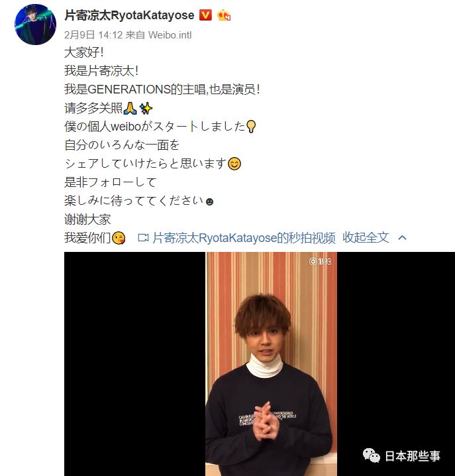Open the Weibo.intl source link
The height and width of the screenshot is (476, 455).
coord(170,35)
